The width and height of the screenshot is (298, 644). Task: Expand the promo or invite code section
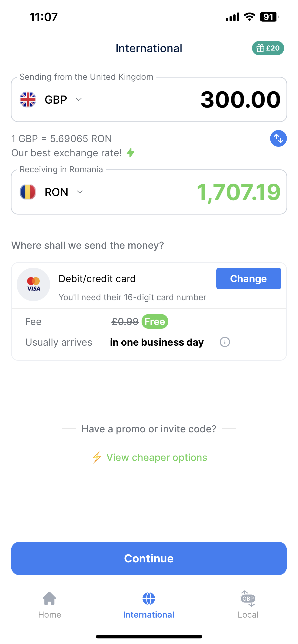pos(149,429)
